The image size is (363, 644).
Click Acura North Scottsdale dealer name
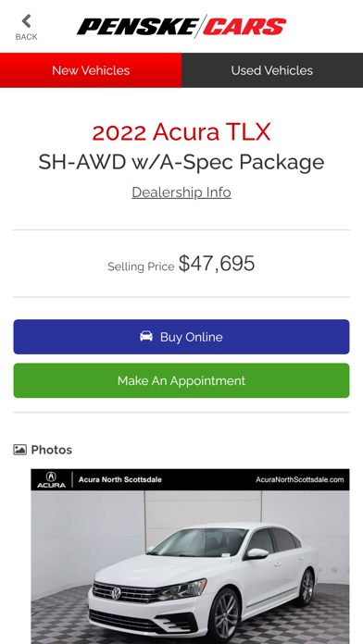coord(120,479)
